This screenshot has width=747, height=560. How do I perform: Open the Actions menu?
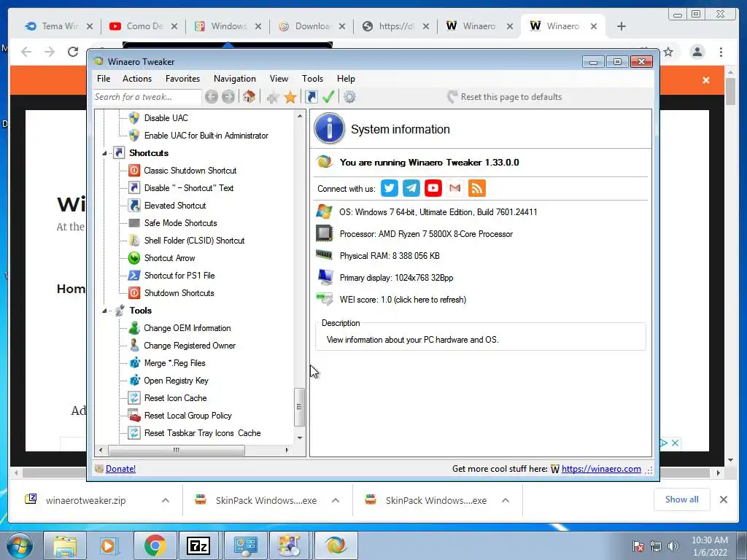tap(137, 79)
